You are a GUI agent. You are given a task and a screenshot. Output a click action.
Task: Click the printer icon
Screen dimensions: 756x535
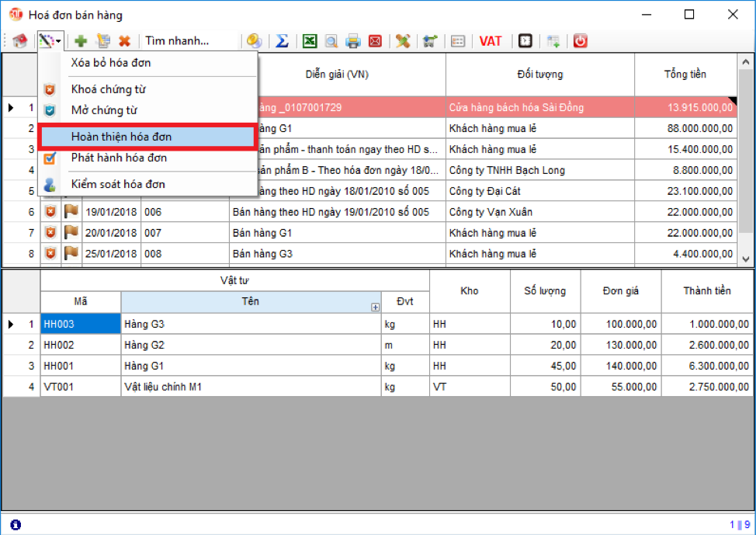pyautogui.click(x=353, y=41)
